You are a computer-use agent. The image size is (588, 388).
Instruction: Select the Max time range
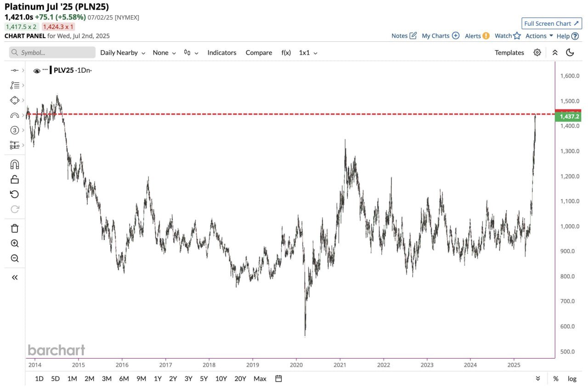(260, 379)
